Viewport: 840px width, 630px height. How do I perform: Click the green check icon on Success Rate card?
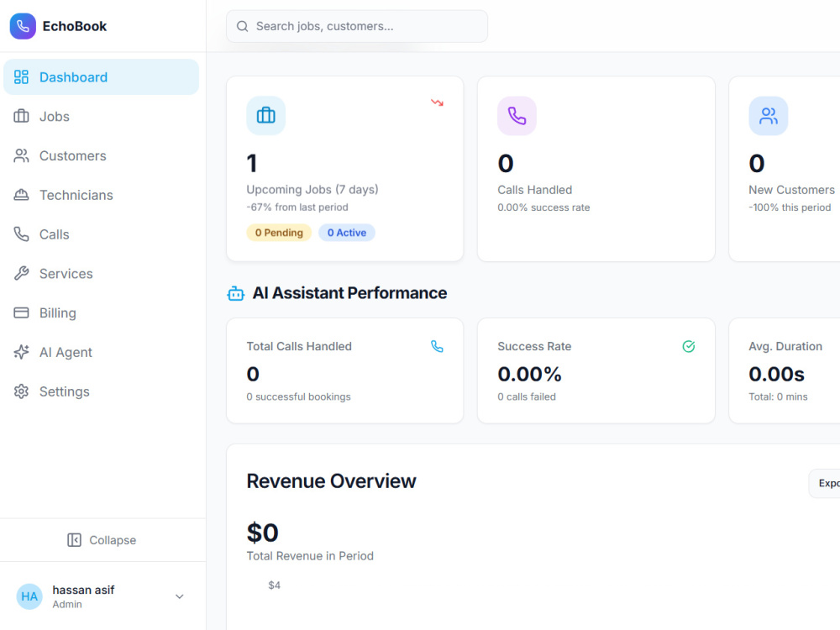[689, 347]
